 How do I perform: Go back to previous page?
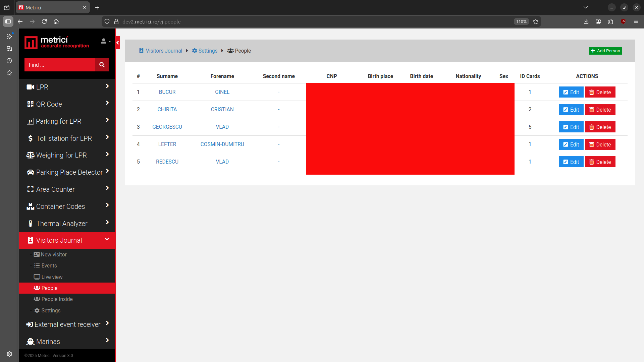point(20,21)
